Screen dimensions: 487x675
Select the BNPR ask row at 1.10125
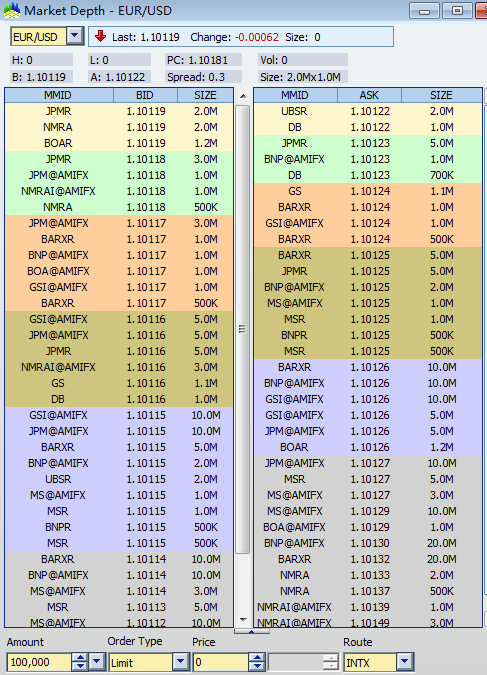(x=368, y=335)
